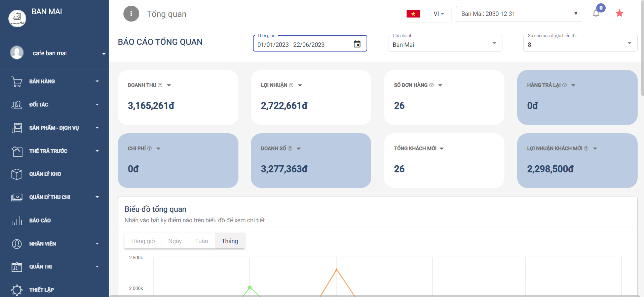Click the Báo cáo bar chart icon
Image resolution: width=644 pixels, height=297 pixels.
click(x=17, y=221)
